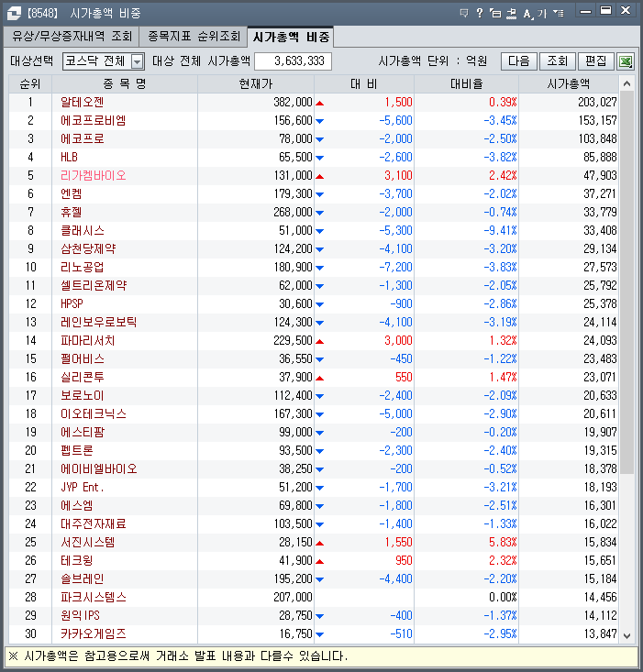Click the 현재가 column header
The width and height of the screenshot is (643, 672).
tap(256, 83)
